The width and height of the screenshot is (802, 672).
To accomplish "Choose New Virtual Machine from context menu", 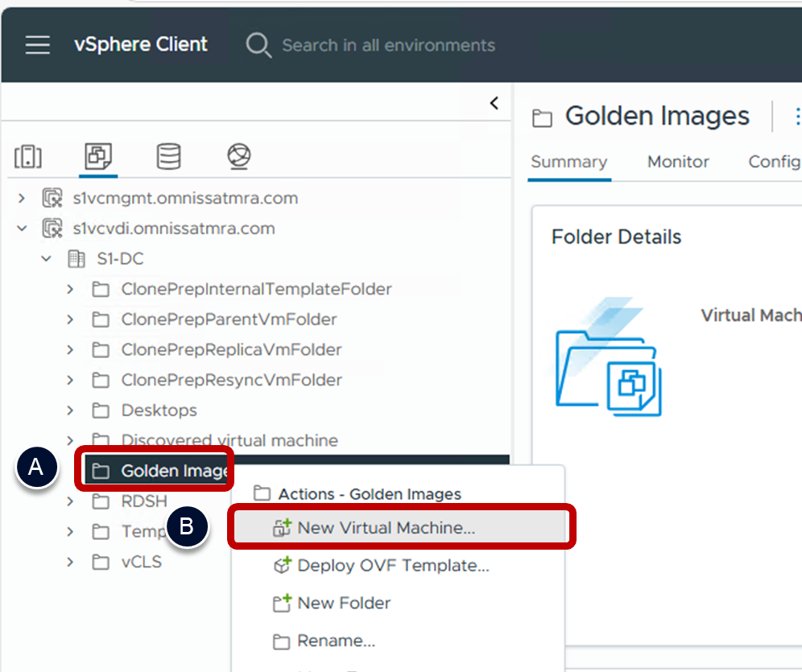I will (386, 528).
